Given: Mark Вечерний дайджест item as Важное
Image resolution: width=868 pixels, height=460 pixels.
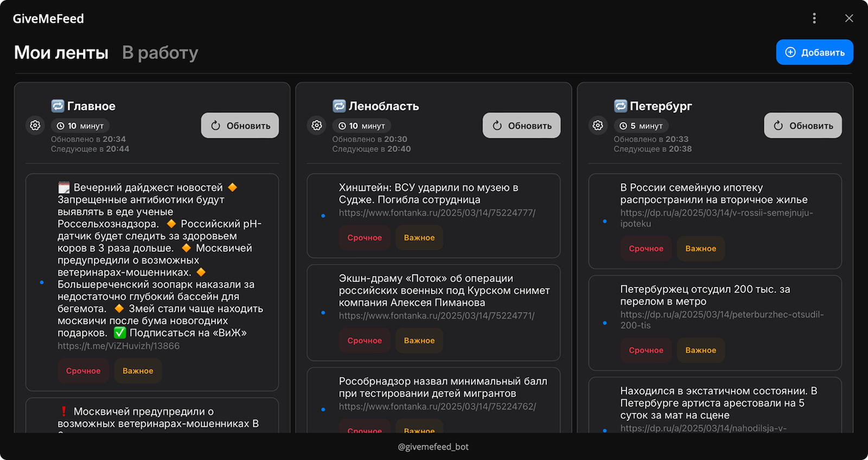Looking at the screenshot, I should point(138,371).
